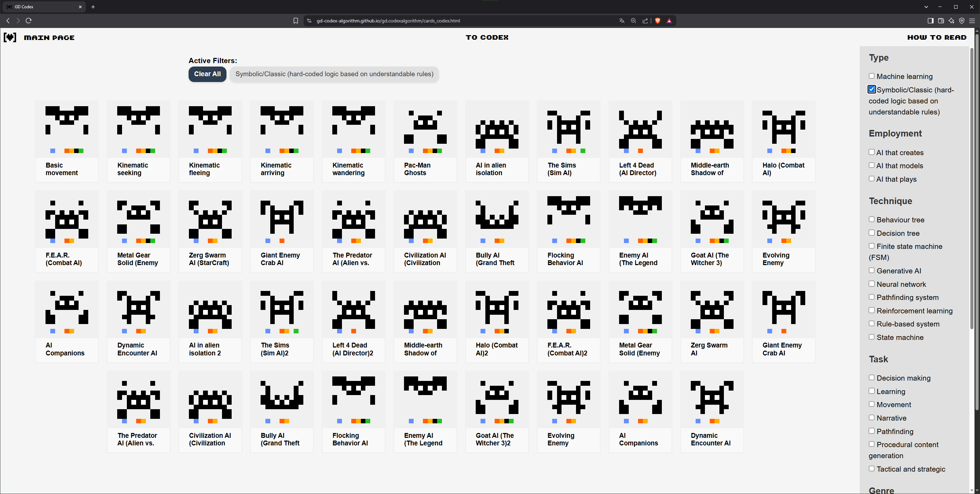The height and width of the screenshot is (494, 980).
Task: Open the Brave wallet icon
Action: coord(941,21)
